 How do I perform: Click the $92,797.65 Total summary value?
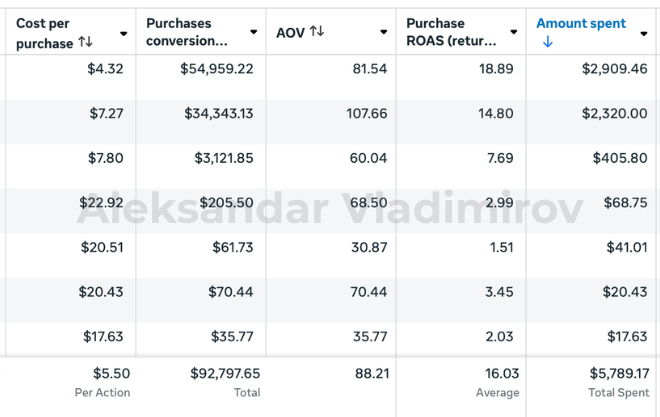(x=225, y=373)
